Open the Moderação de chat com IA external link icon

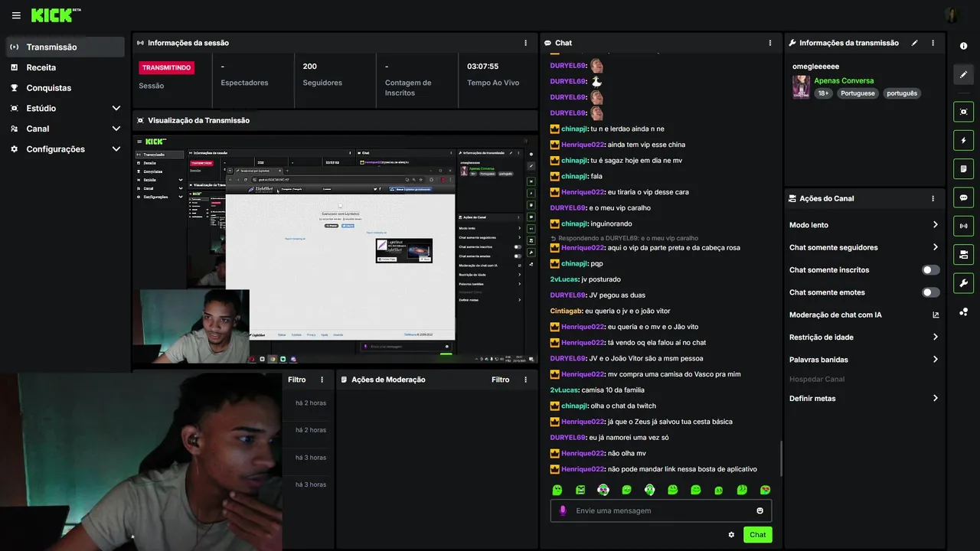pyautogui.click(x=936, y=315)
